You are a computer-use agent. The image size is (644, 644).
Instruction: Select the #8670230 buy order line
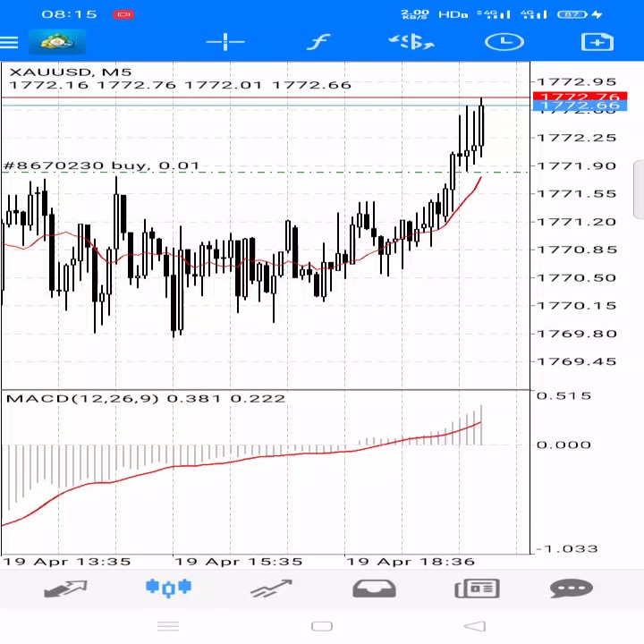pos(101,166)
